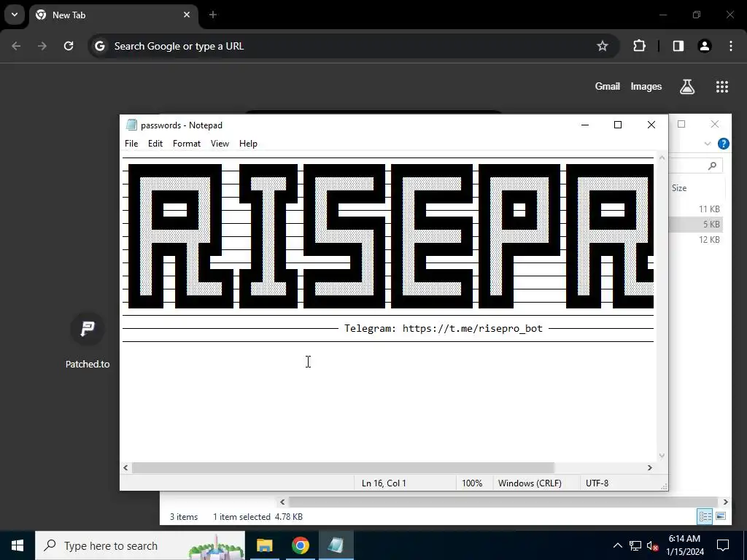Open Chrome side panel icon
This screenshot has width=747, height=560.
point(678,46)
